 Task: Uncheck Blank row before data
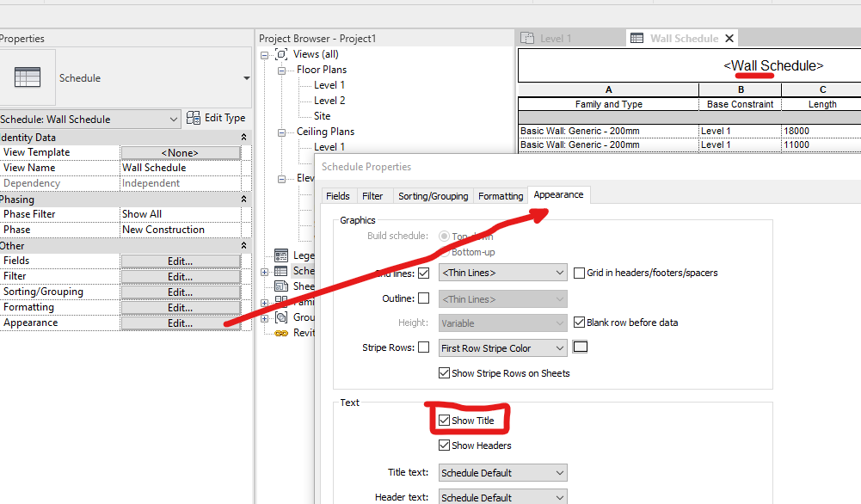click(x=579, y=323)
